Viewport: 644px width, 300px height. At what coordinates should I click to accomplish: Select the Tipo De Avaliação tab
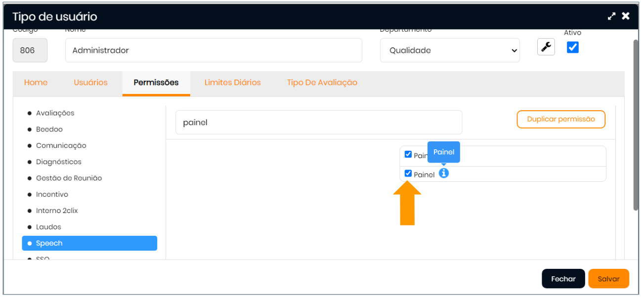(x=322, y=83)
